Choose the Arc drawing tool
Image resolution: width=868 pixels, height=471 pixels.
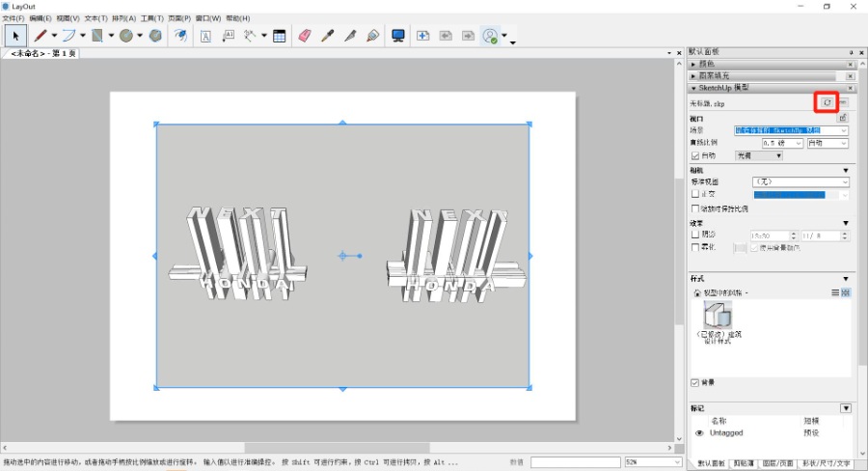click(x=68, y=36)
